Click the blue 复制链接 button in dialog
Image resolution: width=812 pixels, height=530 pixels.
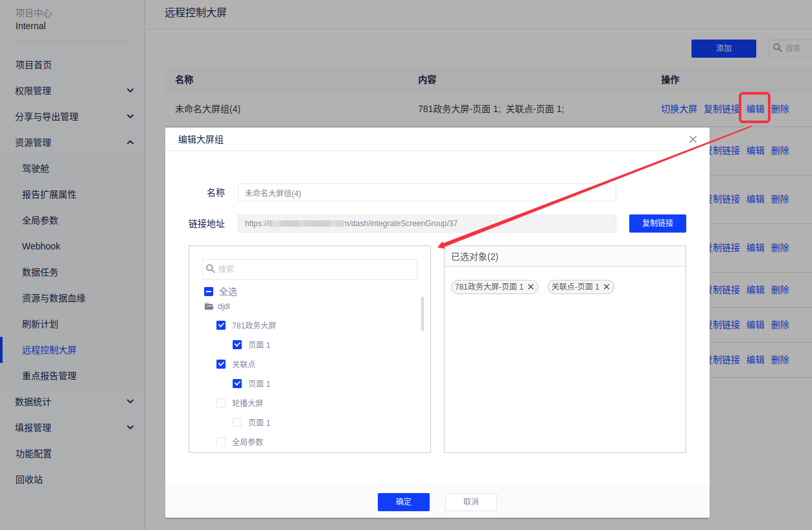pos(657,224)
